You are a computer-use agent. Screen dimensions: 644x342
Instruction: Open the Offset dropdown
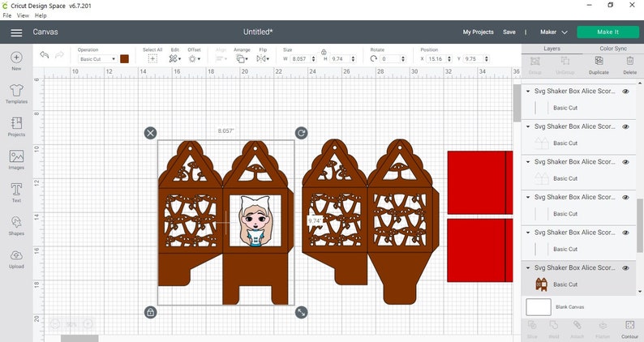(x=194, y=58)
